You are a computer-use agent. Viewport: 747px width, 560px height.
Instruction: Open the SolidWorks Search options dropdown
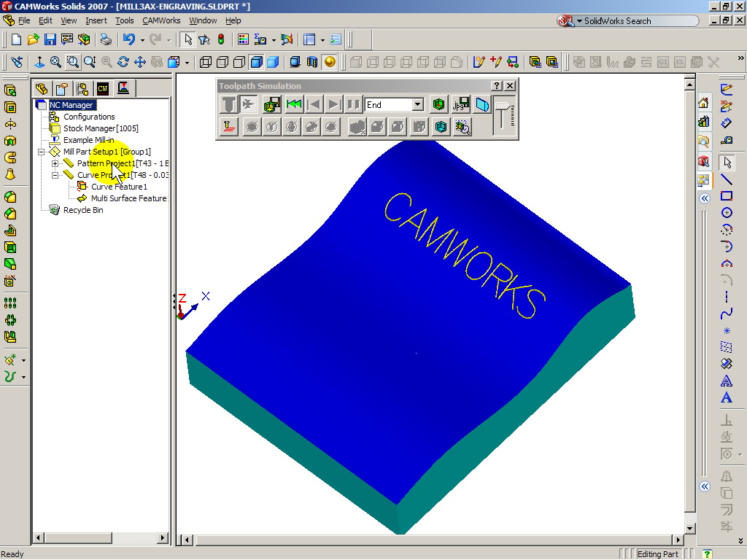click(x=579, y=21)
